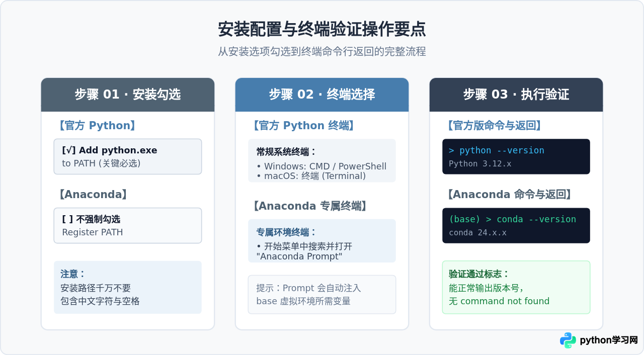This screenshot has height=355, width=644.
Task: Click the 注意： install path warning box
Action: tap(128, 287)
